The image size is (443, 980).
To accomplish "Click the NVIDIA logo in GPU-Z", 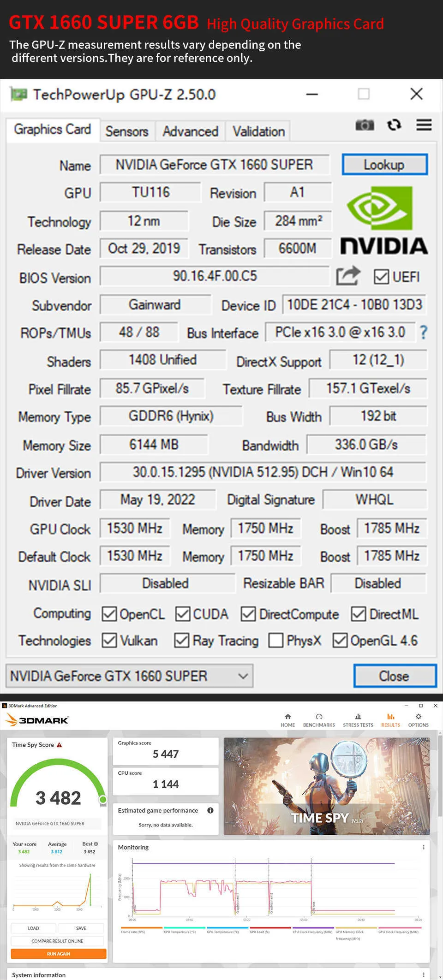I will [384, 220].
